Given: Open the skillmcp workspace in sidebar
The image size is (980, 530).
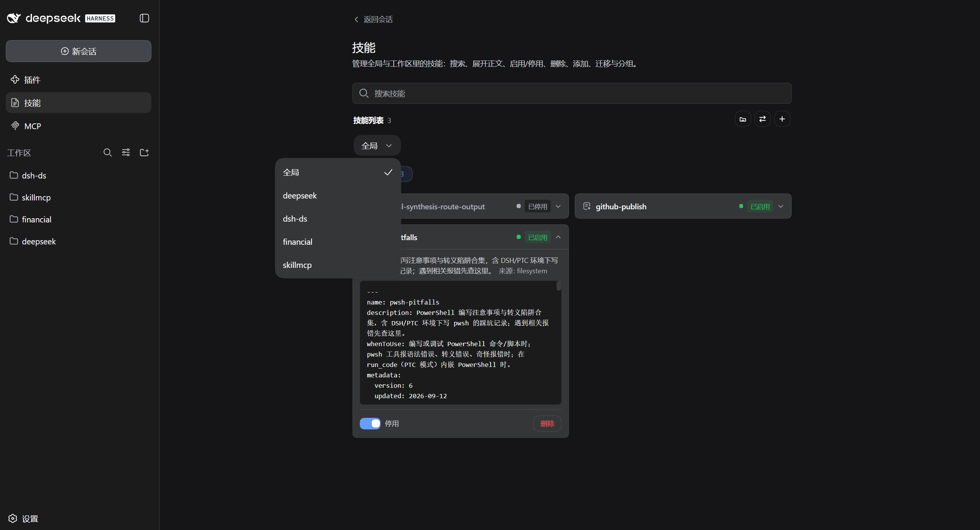Looking at the screenshot, I should click(79, 197).
